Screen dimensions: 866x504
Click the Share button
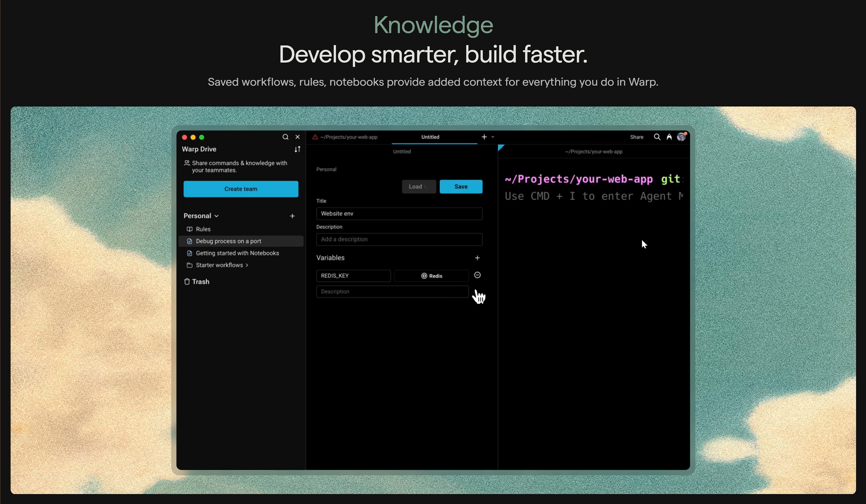pos(637,137)
